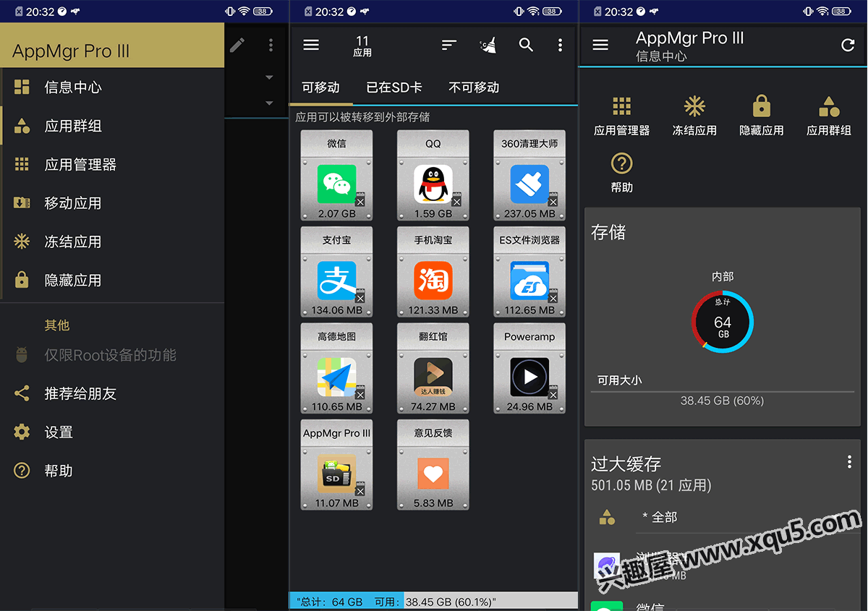Click the pencil edit icon
Image resolution: width=868 pixels, height=611 pixels.
(237, 45)
